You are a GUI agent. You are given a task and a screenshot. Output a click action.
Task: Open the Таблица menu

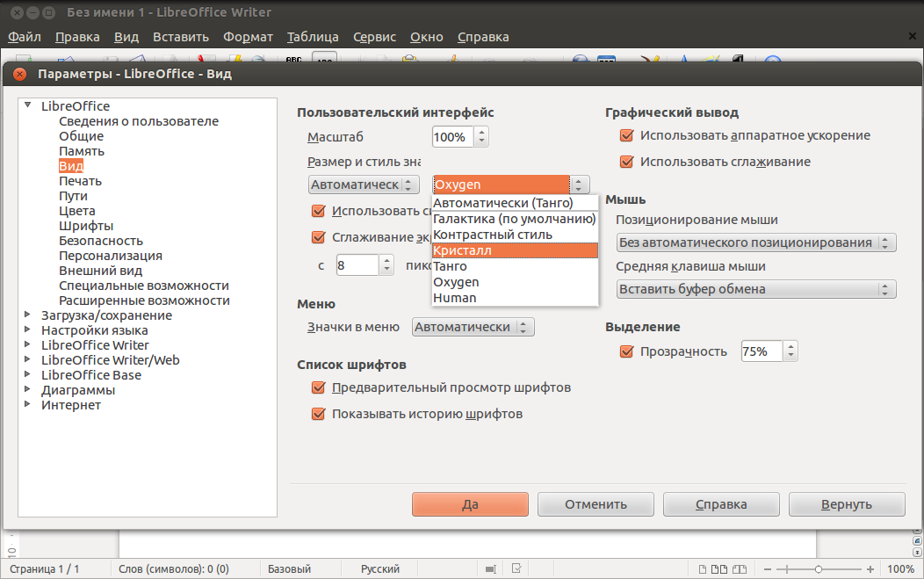pyautogui.click(x=313, y=37)
